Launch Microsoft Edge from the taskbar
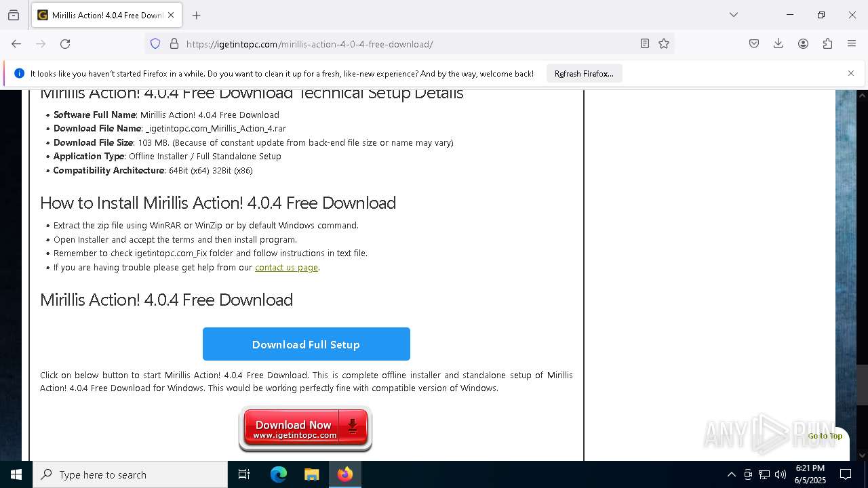The width and height of the screenshot is (868, 488). pyautogui.click(x=279, y=474)
